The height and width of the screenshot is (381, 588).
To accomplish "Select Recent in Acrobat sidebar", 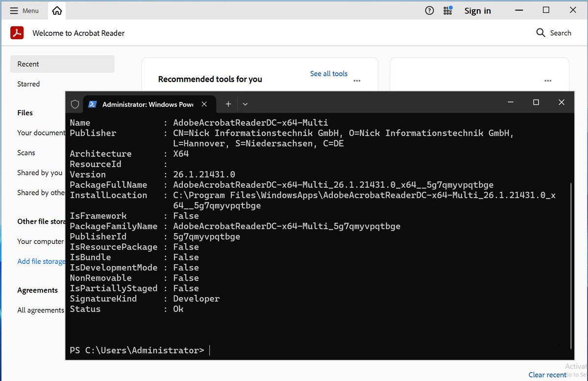I will tap(62, 64).
